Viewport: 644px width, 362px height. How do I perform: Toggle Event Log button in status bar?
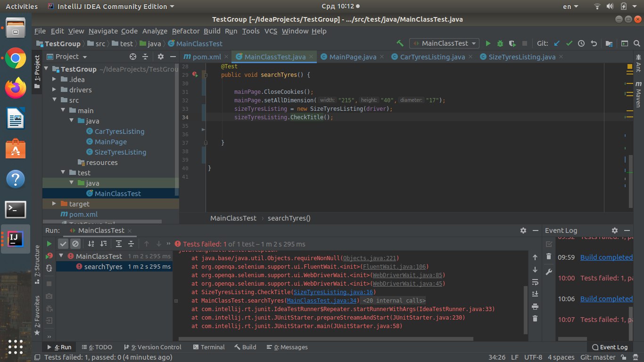[x=610, y=347]
